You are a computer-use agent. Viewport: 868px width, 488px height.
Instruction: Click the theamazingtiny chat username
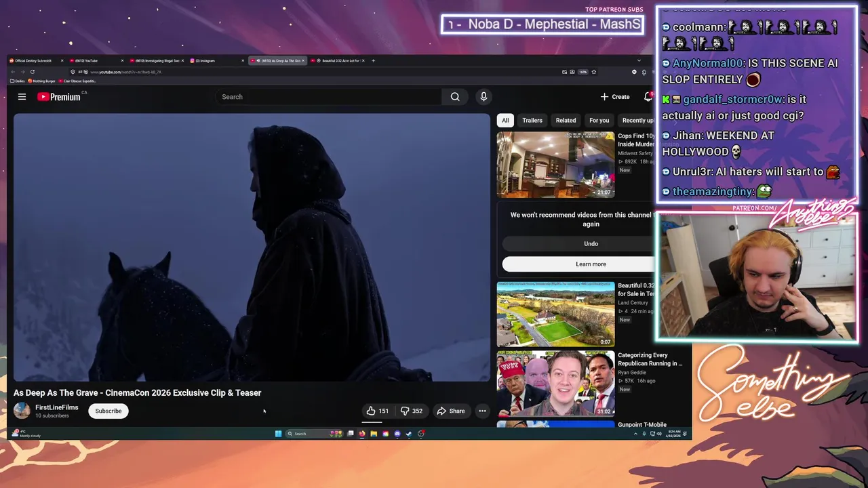tap(712, 192)
